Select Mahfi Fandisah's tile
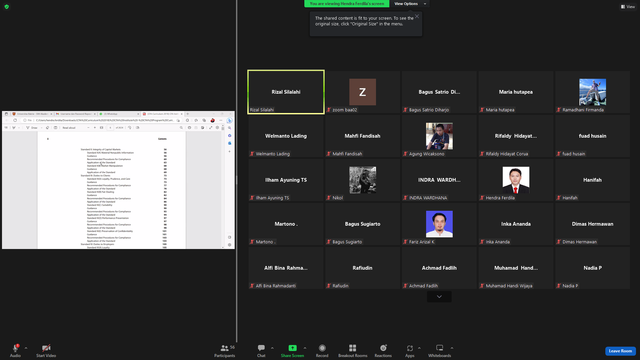 click(x=362, y=136)
